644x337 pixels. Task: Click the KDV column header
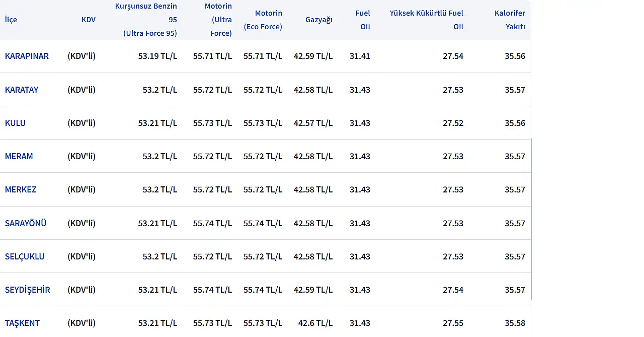[x=88, y=20]
